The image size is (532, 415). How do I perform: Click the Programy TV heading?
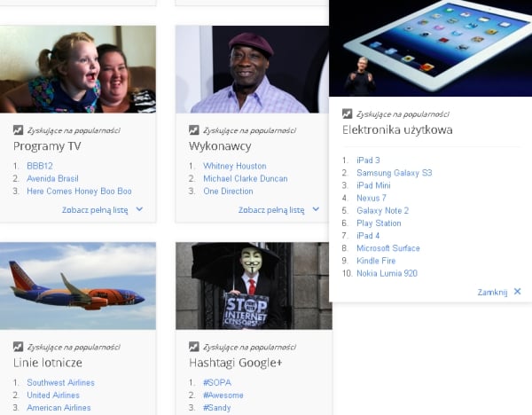(47, 146)
